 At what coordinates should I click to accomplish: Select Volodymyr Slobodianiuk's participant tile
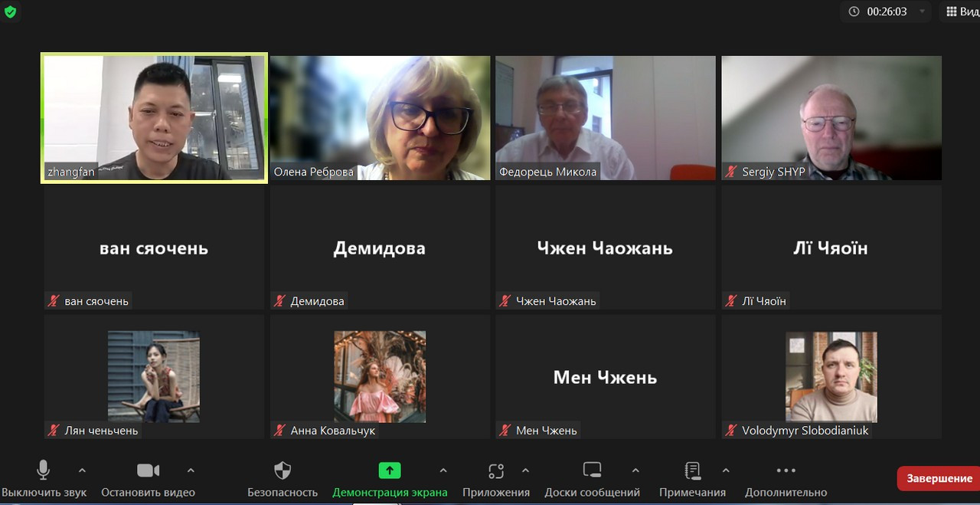[831, 376]
